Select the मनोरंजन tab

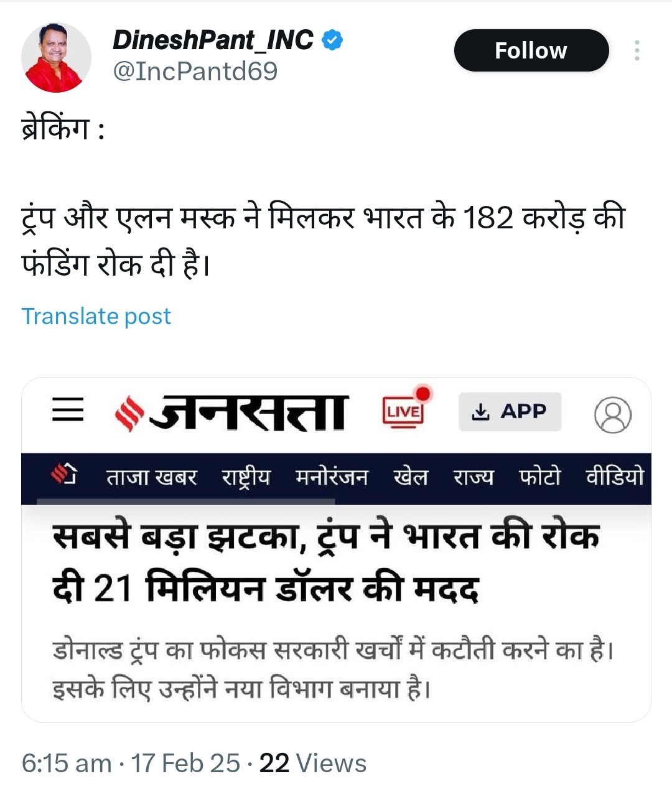(x=332, y=477)
